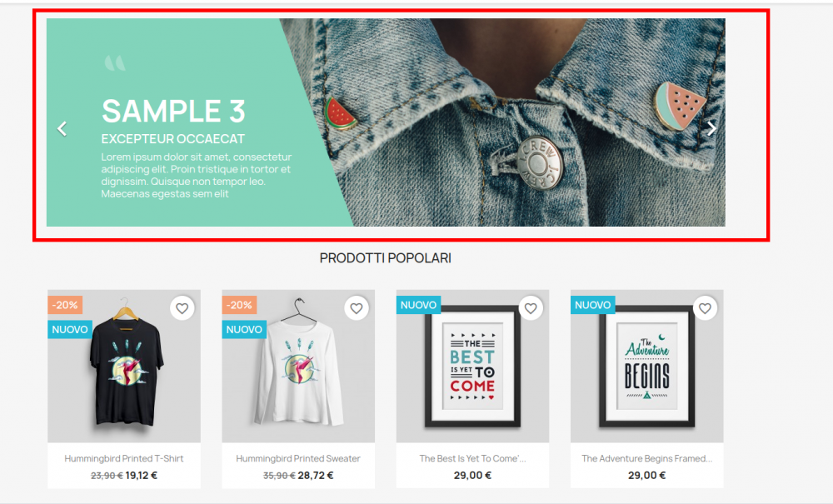833x504 pixels.
Task: Open The Best Is Yet To Come' link
Action: 472,458
